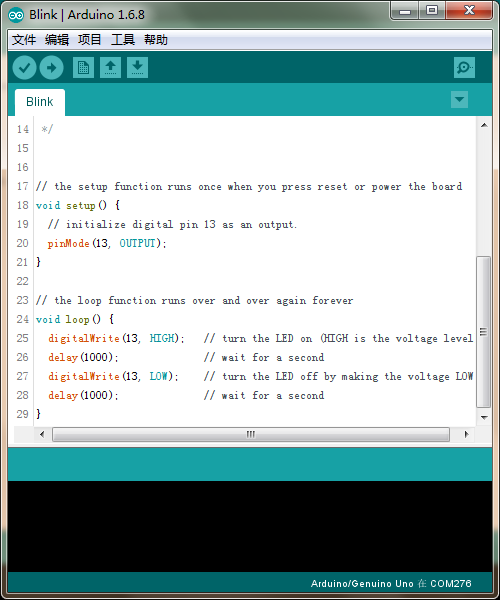
Task: Open the 编辑 menu
Action: 57,40
